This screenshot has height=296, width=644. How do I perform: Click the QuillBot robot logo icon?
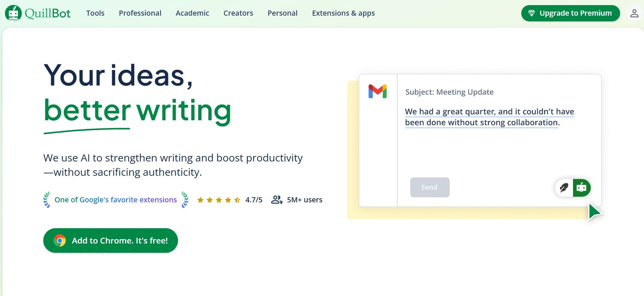(13, 13)
